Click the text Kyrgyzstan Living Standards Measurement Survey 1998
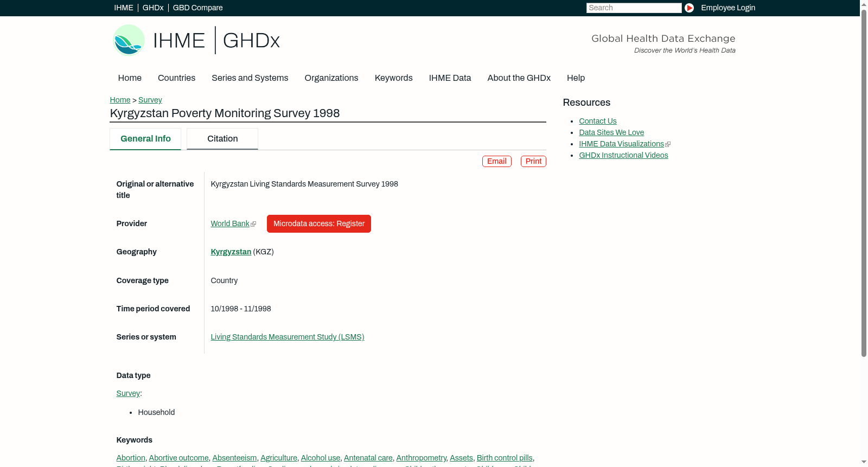Screen dimensions: 868x467 pos(304,184)
